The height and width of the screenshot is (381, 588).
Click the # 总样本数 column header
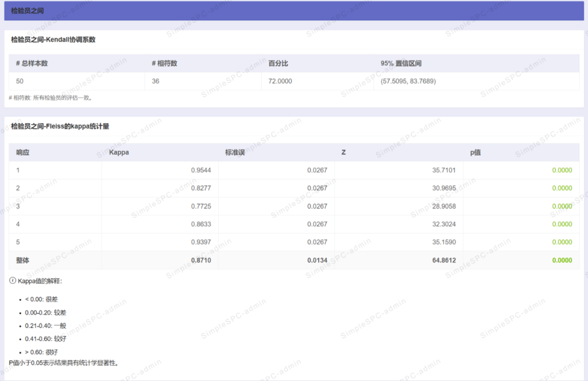click(x=32, y=64)
